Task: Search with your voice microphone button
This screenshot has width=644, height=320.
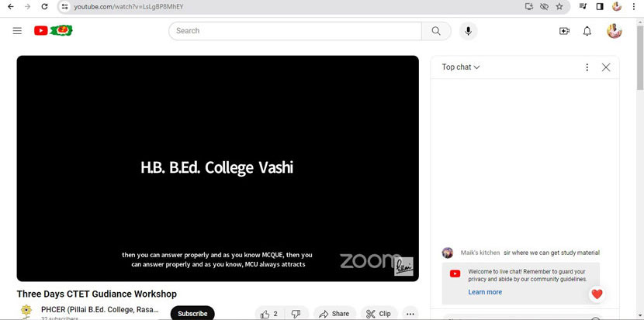Action: (468, 31)
